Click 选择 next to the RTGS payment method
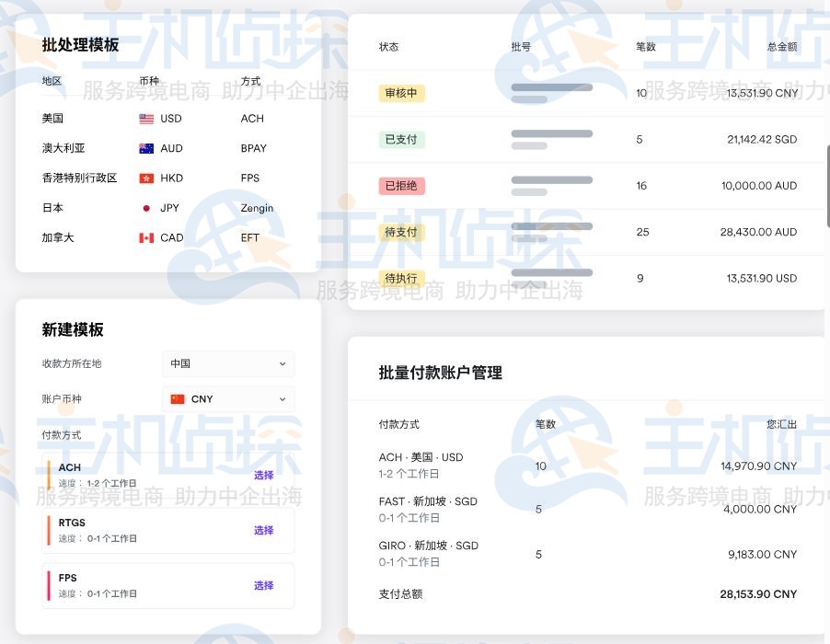Viewport: 830px width, 644px height. coord(262,531)
